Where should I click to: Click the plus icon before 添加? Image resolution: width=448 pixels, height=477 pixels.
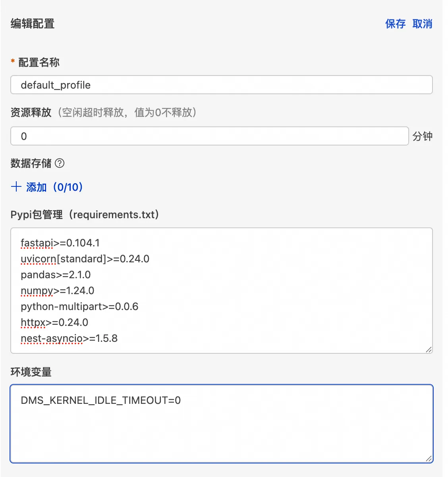16,187
